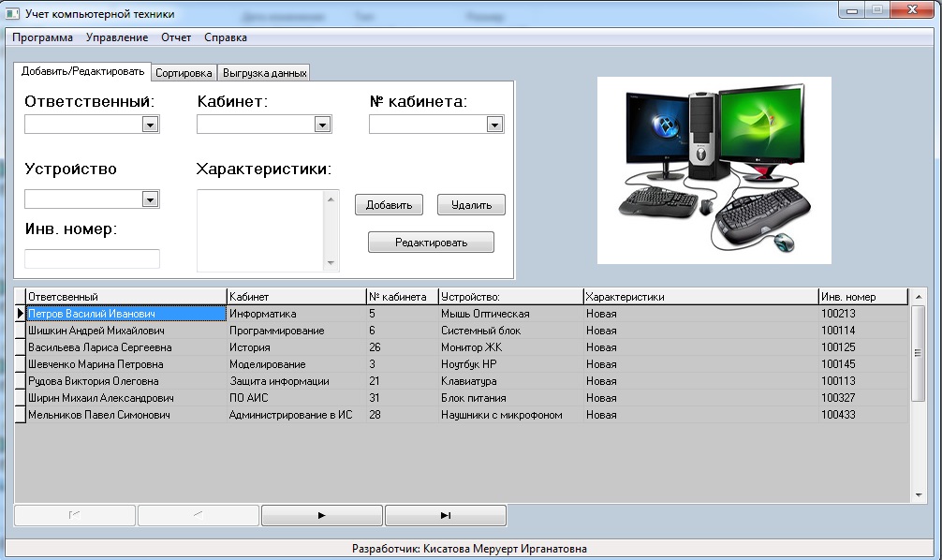Open the Отчет menu

176,37
